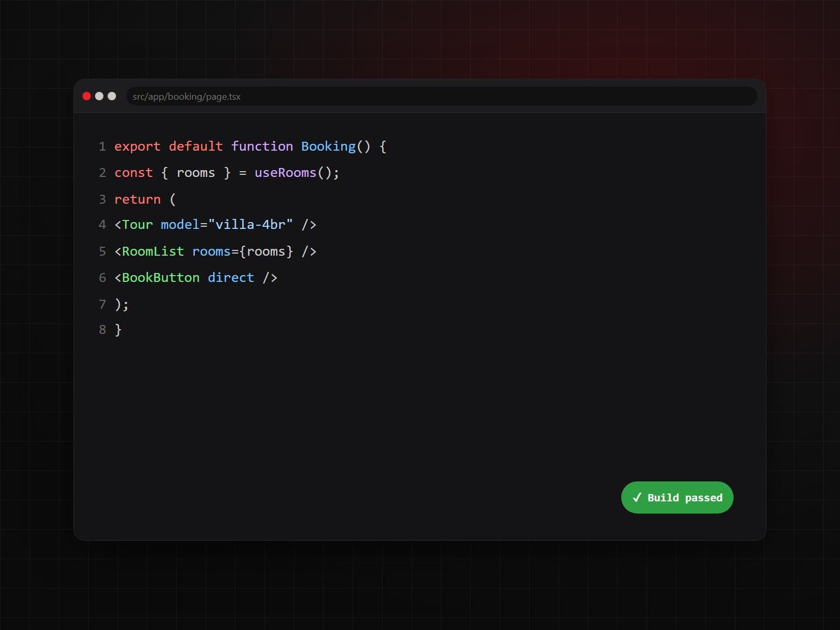This screenshot has width=840, height=630.
Task: Click line number 7
Action: [102, 304]
